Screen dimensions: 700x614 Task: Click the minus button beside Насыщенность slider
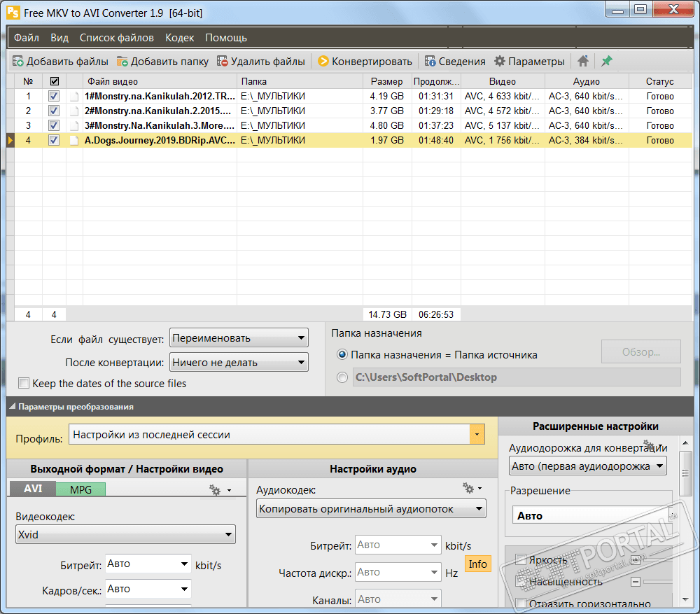point(636,582)
